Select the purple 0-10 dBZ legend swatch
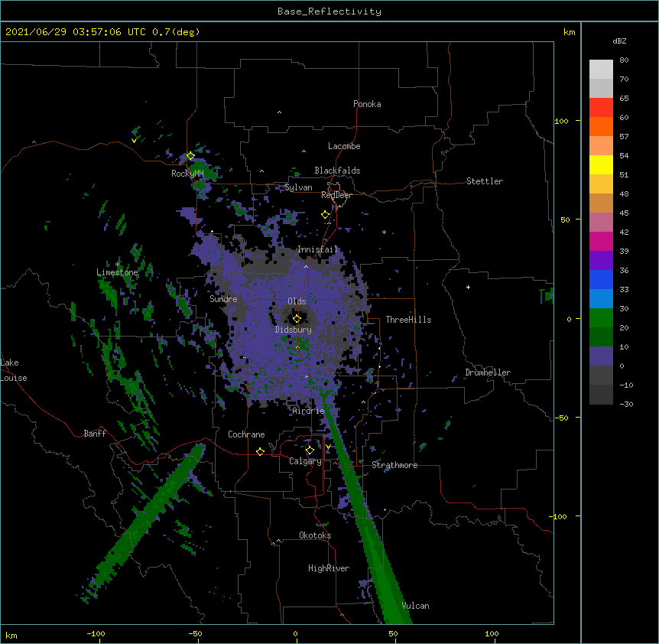Image resolution: width=659 pixels, height=644 pixels. pos(601,356)
